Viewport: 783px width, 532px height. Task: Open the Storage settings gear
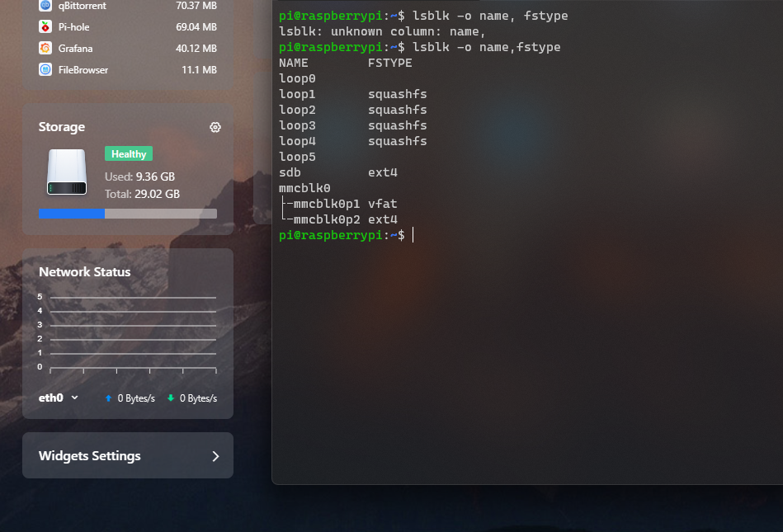pos(215,127)
